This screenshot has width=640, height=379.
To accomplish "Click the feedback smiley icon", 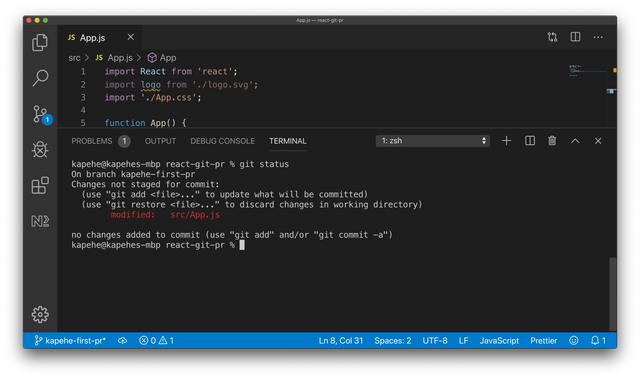I will pyautogui.click(x=573, y=341).
